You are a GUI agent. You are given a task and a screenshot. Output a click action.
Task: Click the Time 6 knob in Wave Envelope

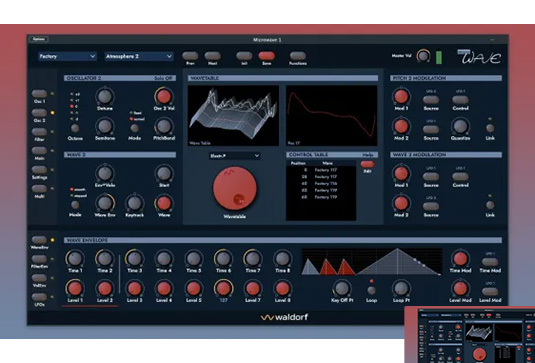(x=223, y=259)
